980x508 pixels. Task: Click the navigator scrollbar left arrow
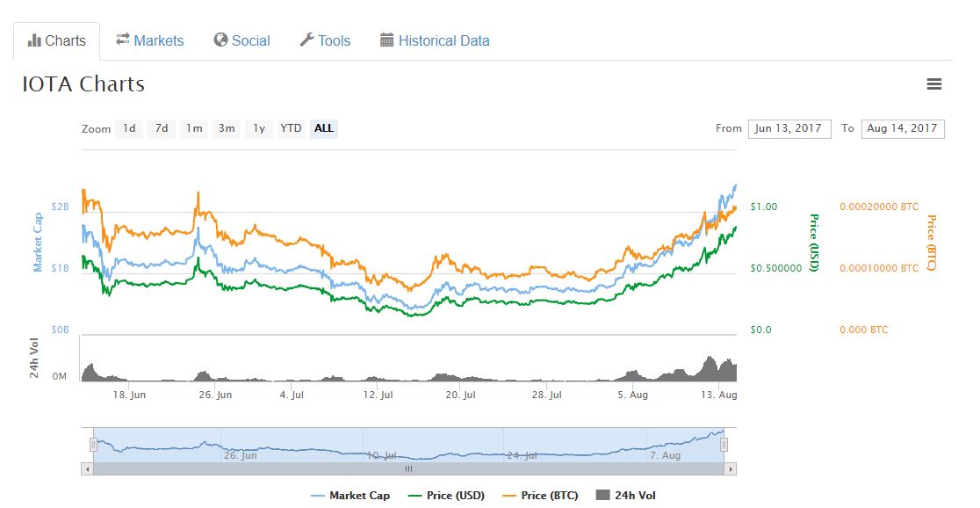(88, 468)
